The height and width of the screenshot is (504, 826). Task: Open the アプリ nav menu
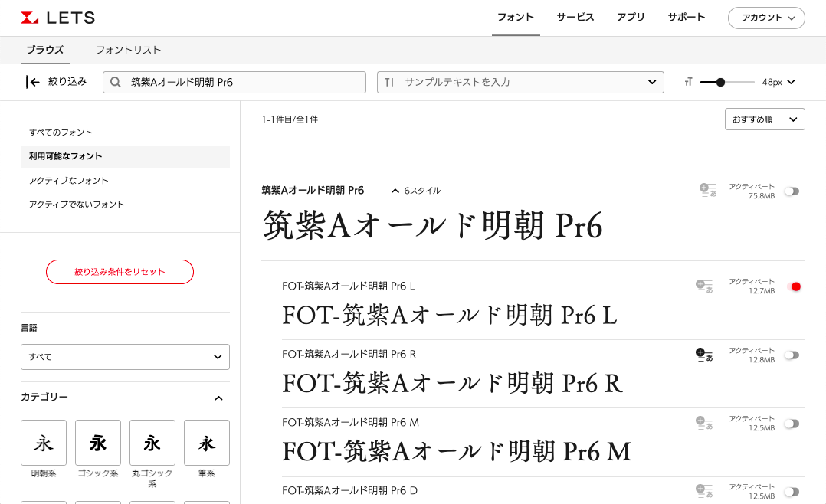(631, 18)
